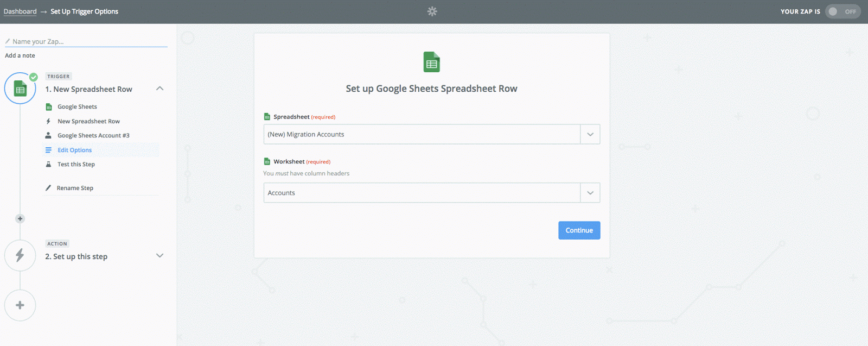Select Edit Options in trigger steps
The height and width of the screenshot is (346, 868).
pos(74,150)
